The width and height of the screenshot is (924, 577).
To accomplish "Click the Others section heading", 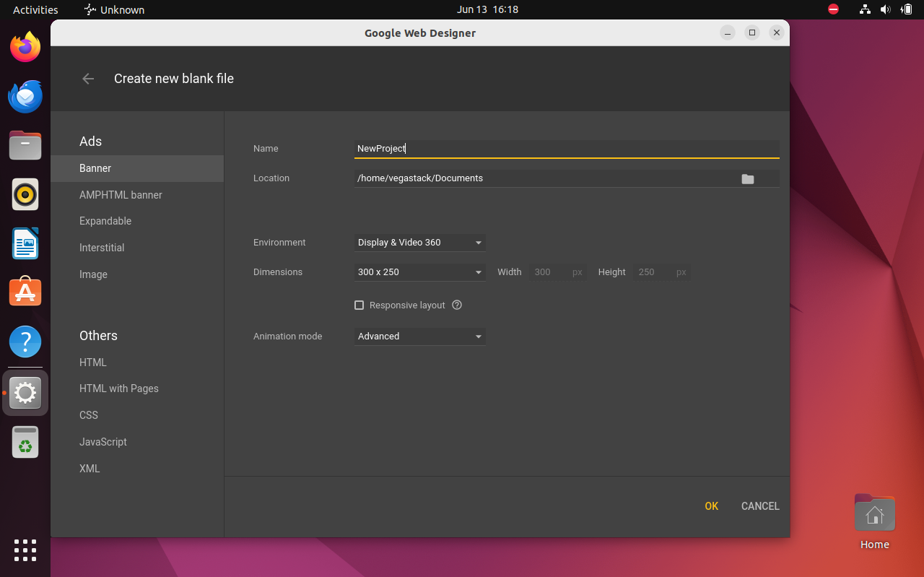I will [98, 336].
